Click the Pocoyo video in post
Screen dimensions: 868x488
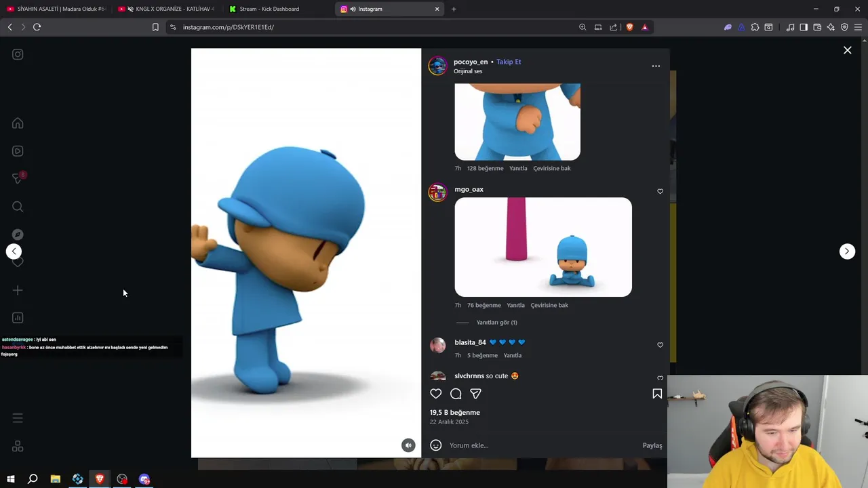[x=306, y=253]
